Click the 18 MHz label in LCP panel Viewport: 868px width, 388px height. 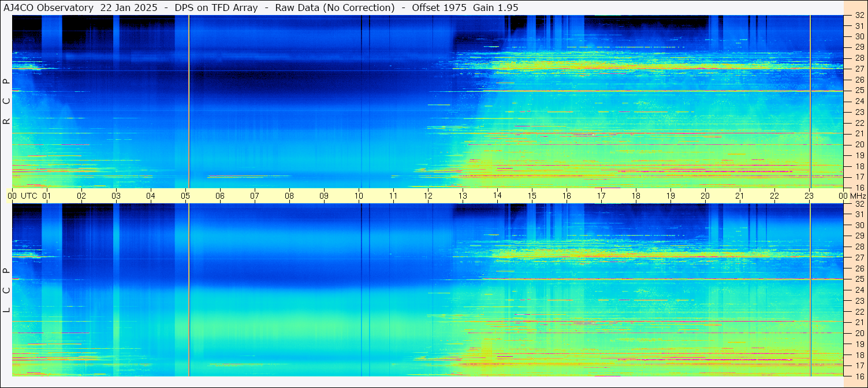pyautogui.click(x=859, y=355)
